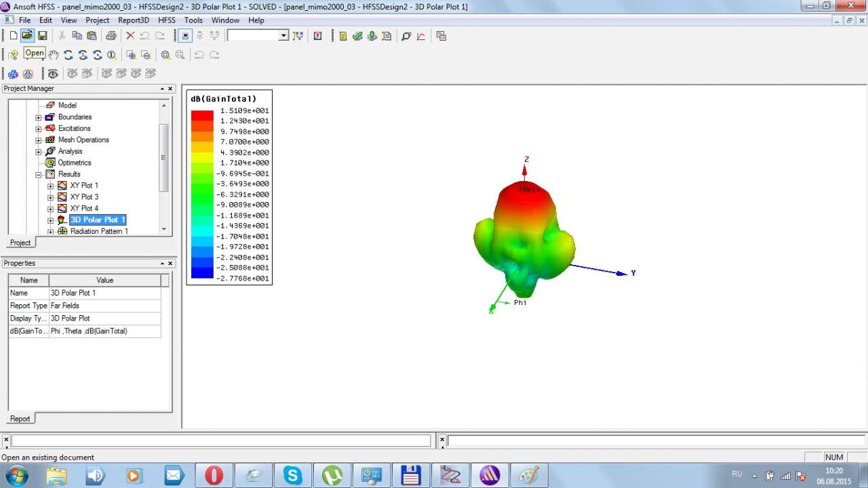Viewport: 868px width, 488px height.
Task: Open Skype from the Windows taskbar
Action: pyautogui.click(x=293, y=475)
